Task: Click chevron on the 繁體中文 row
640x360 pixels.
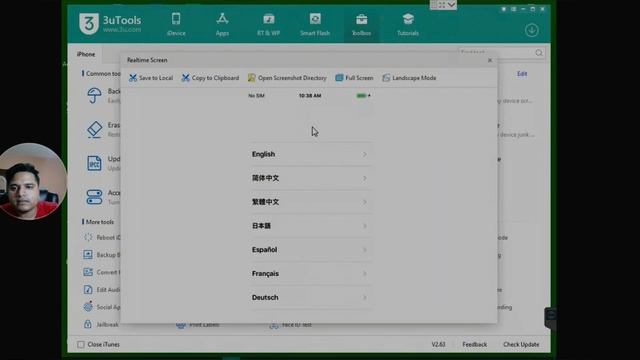Action: tap(364, 202)
